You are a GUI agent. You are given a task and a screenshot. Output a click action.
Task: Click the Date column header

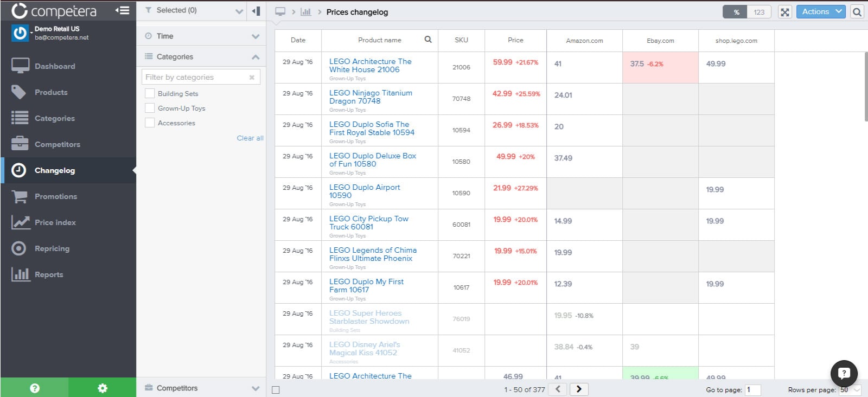click(x=298, y=40)
